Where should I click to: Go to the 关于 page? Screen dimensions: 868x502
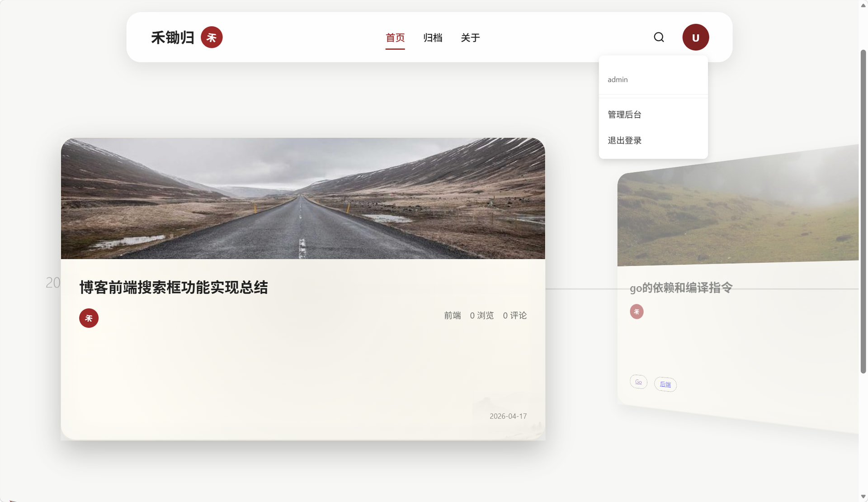[470, 38]
